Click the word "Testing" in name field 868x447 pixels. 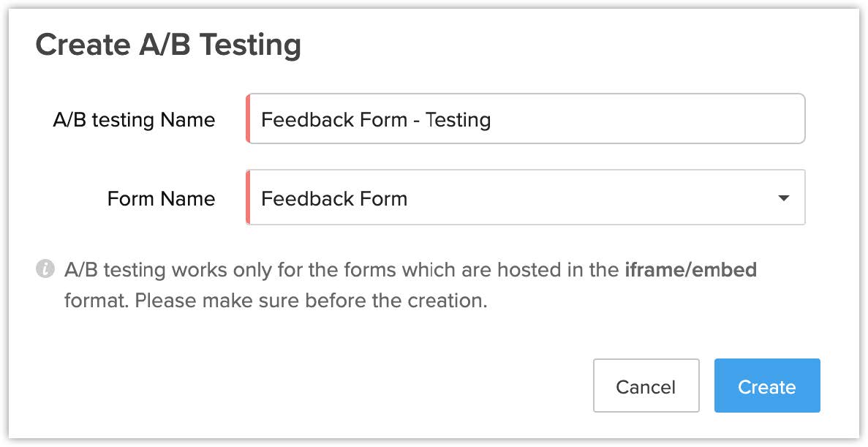pyautogui.click(x=458, y=119)
